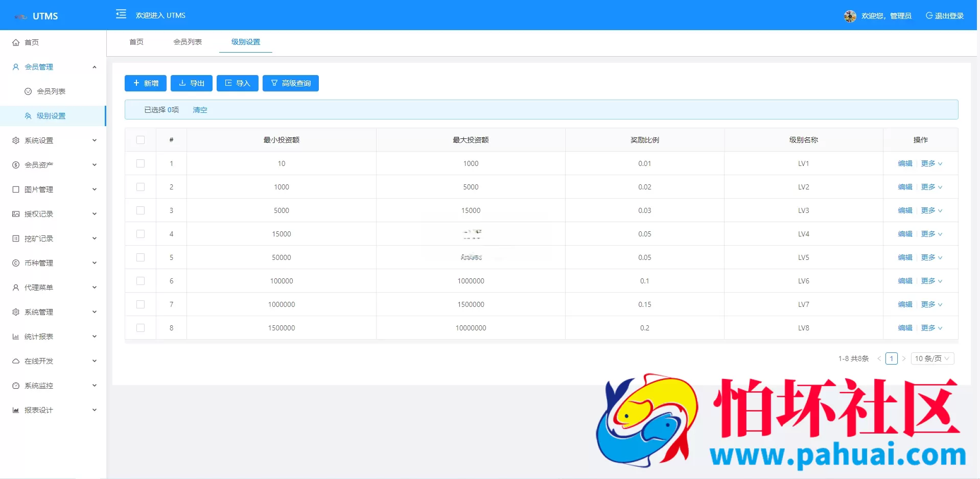This screenshot has width=980, height=479.
Task: Open the 10 条/页 page size dropdown
Action: pyautogui.click(x=932, y=358)
